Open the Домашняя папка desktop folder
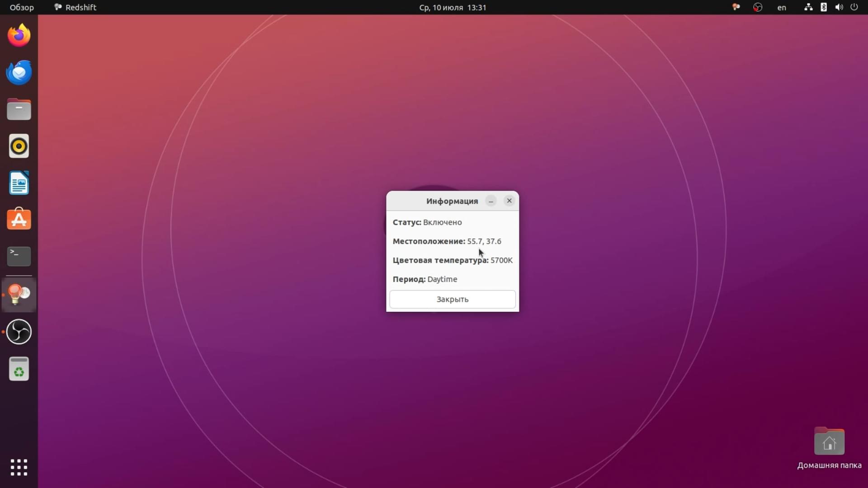This screenshot has width=868, height=488. (x=829, y=448)
